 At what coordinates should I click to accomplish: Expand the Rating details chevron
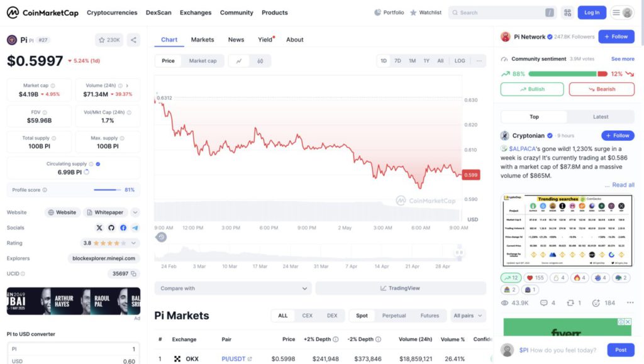pyautogui.click(x=133, y=243)
